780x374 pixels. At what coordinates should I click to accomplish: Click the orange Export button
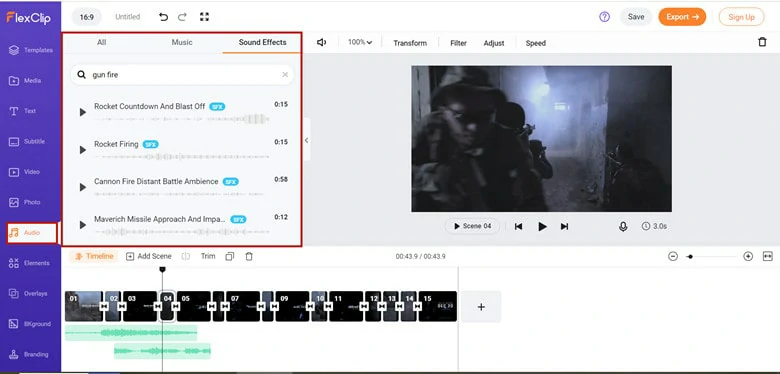(682, 17)
